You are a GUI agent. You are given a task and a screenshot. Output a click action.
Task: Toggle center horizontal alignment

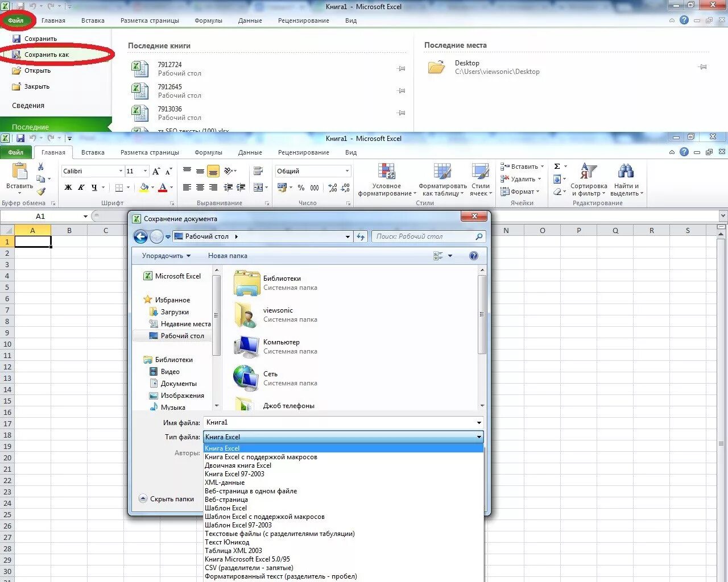(x=200, y=188)
